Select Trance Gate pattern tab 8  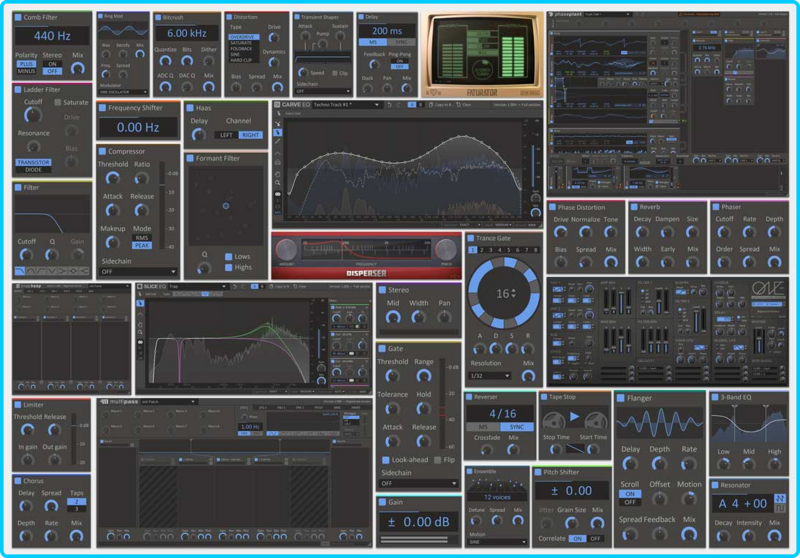[x=535, y=250]
